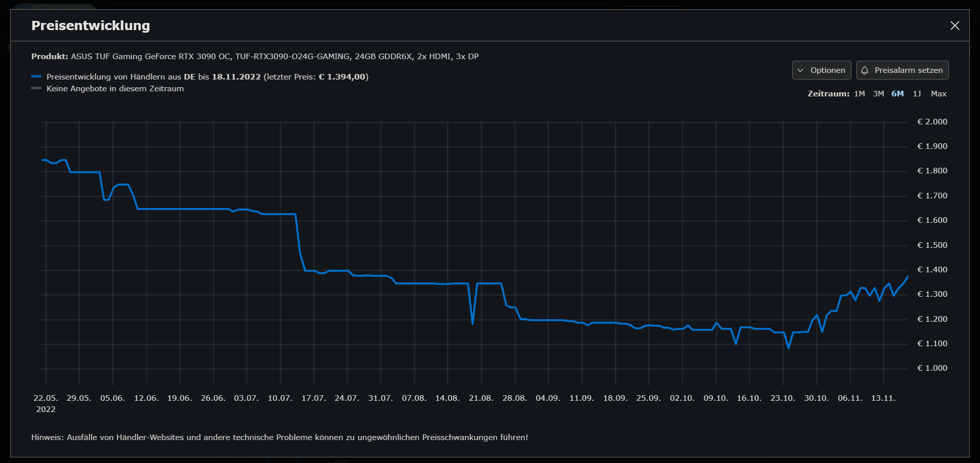Switch to the Max time range
The height and width of the screenshot is (463, 980).
[x=939, y=94]
